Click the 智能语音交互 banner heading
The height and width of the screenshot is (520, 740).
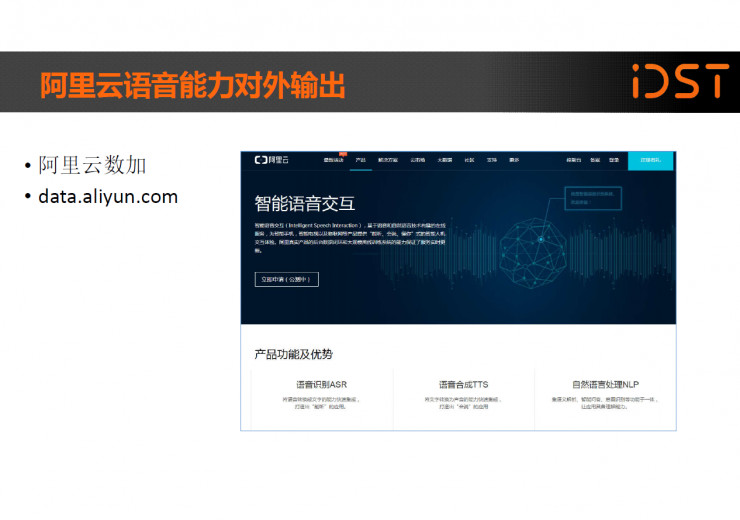(x=305, y=203)
